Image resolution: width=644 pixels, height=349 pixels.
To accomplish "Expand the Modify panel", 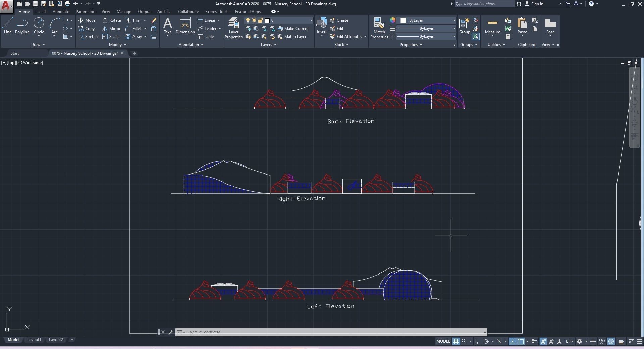I will (x=118, y=45).
